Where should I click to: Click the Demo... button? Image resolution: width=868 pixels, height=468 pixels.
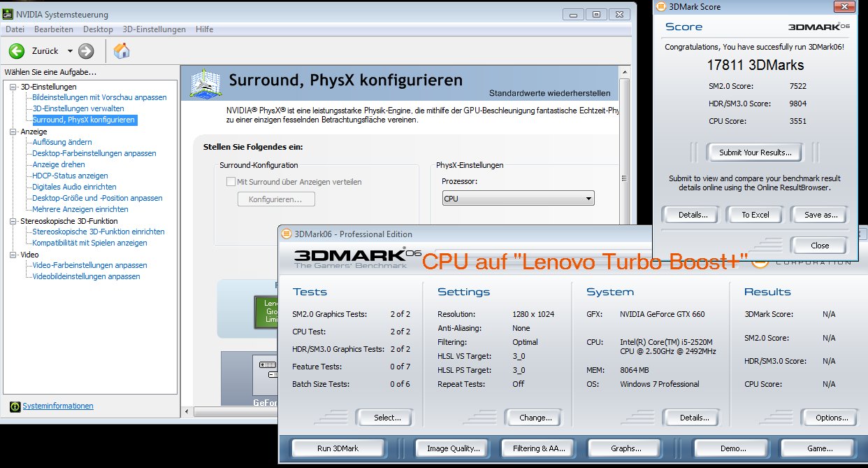click(732, 448)
